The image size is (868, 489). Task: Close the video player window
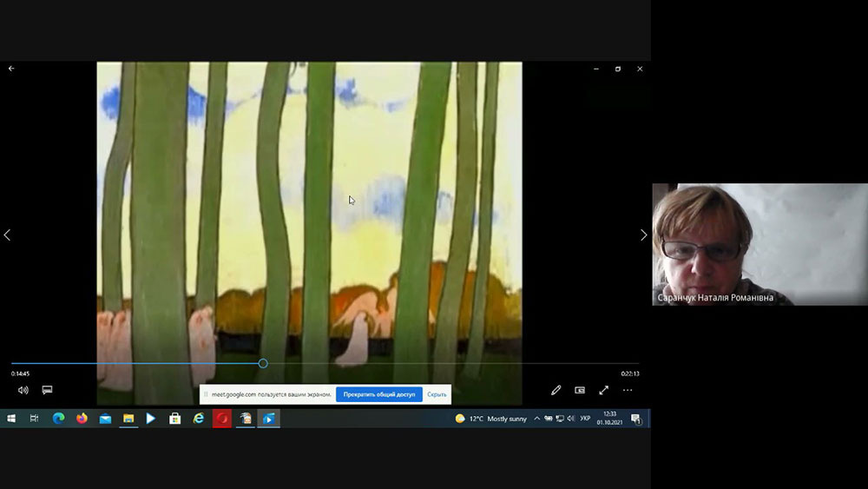(640, 69)
